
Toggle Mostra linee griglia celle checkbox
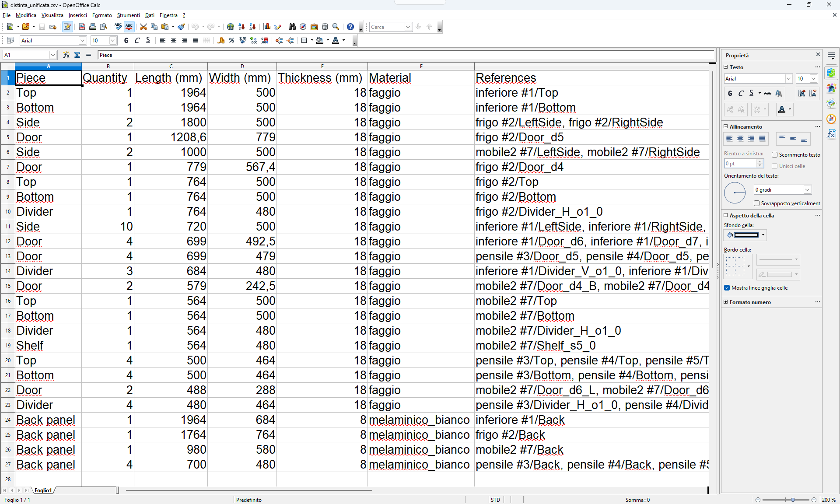[x=727, y=288]
